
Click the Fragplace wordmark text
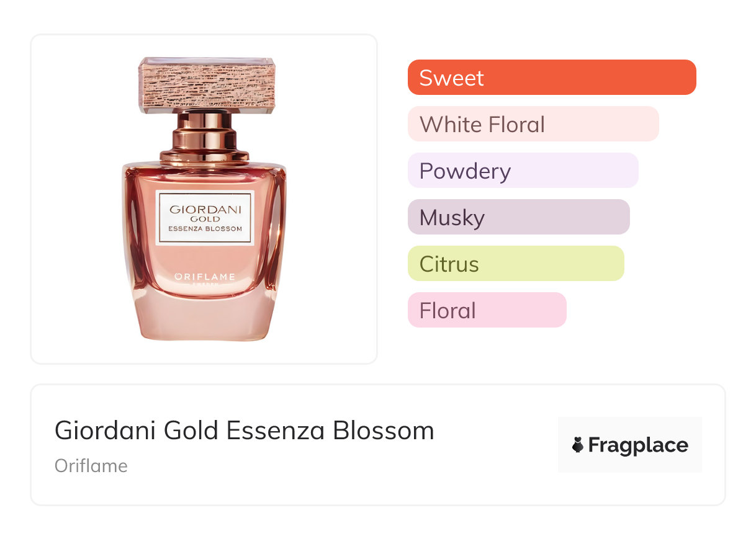pyautogui.click(x=638, y=445)
